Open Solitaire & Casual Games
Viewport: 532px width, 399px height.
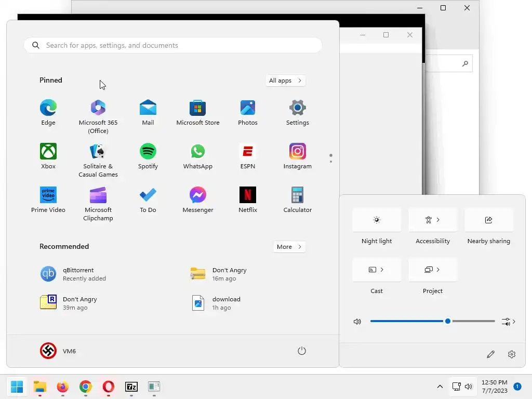coord(98,160)
